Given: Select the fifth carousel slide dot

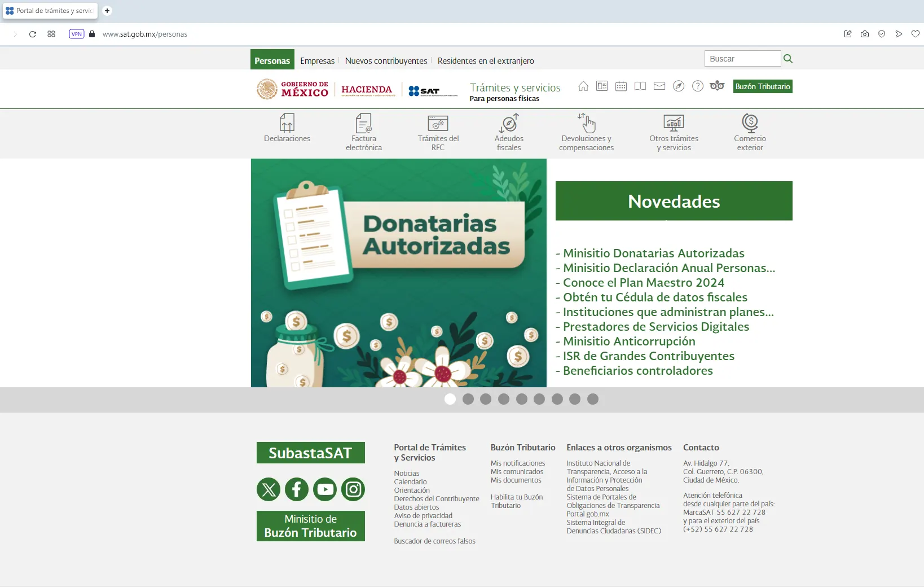Looking at the screenshot, I should point(521,399).
